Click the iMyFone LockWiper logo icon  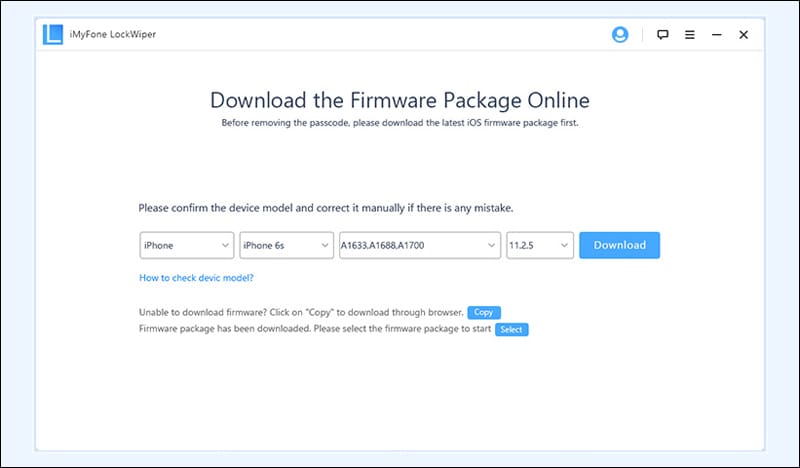(53, 35)
